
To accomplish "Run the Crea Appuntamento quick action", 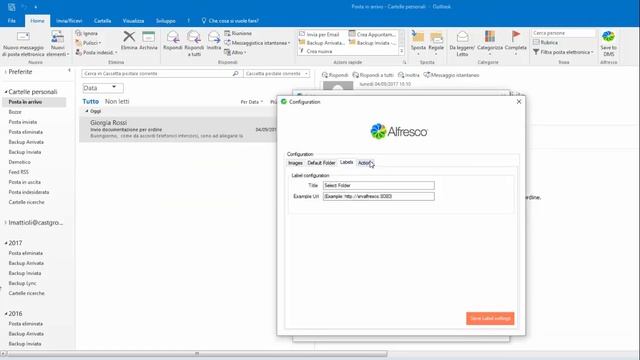I will [x=372, y=34].
